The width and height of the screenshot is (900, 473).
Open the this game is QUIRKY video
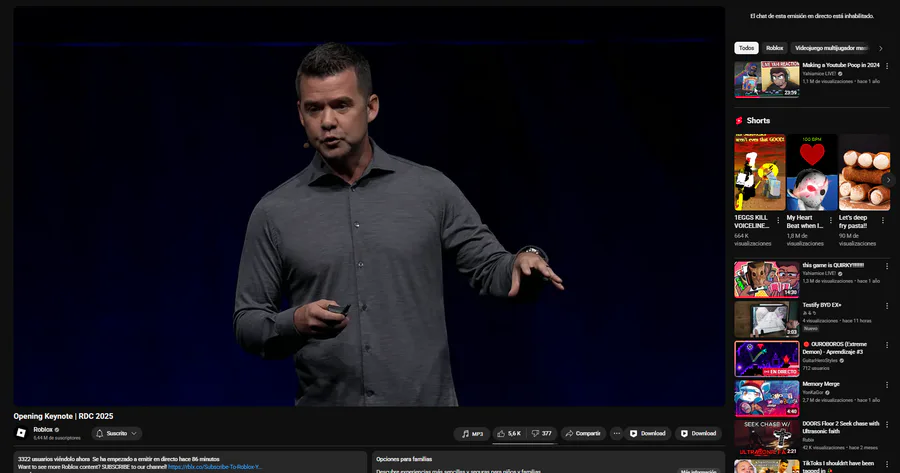[767, 280]
